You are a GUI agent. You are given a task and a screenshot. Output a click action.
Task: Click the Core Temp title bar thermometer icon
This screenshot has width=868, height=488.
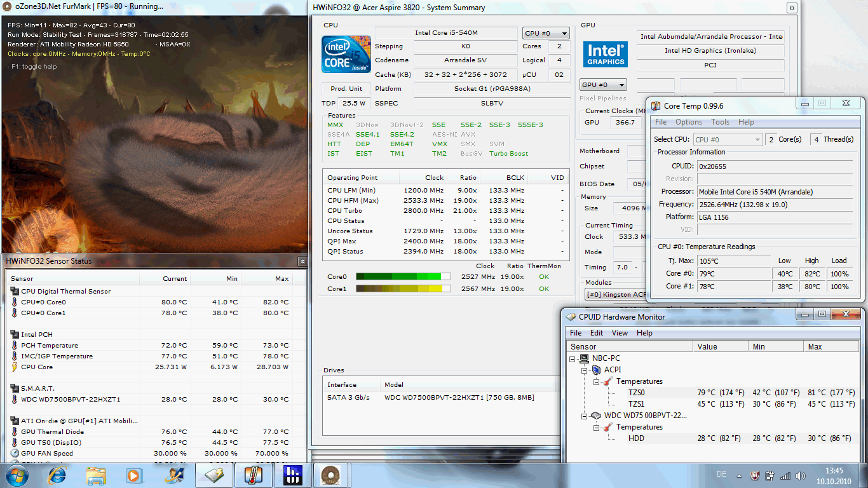(655, 105)
